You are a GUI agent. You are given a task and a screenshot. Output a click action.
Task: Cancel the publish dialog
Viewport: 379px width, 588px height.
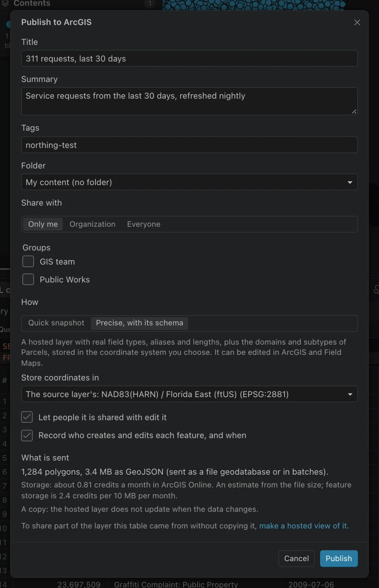pos(296,558)
